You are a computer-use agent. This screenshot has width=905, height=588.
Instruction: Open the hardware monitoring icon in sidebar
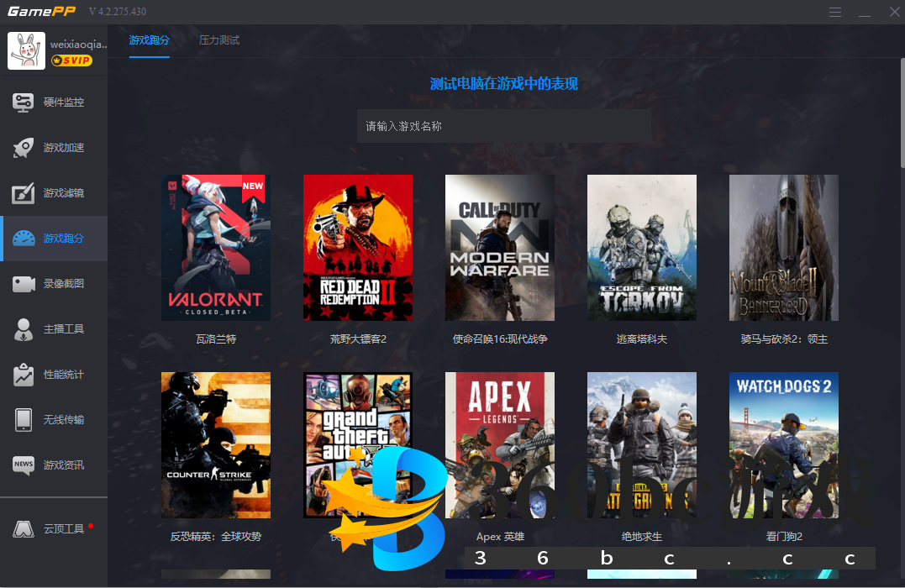(24, 102)
